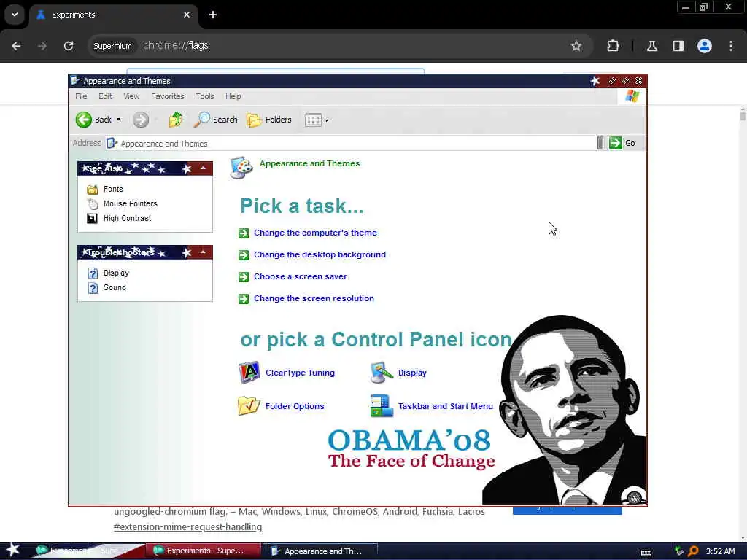The height and width of the screenshot is (560, 747).
Task: Open Fonts in See Also
Action: coord(113,189)
